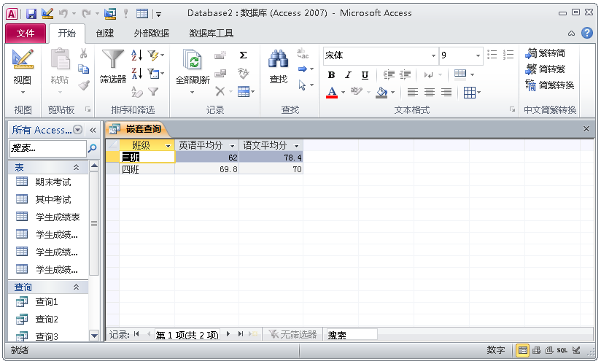
Task: Go to last record navigation button
Action: 240,334
